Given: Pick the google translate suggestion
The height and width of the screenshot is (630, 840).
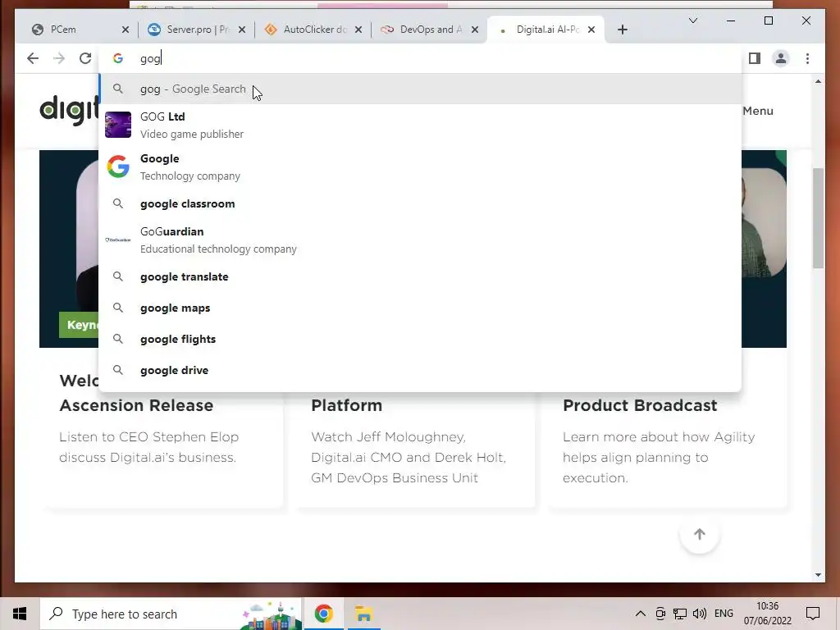Looking at the screenshot, I should click(421, 277).
